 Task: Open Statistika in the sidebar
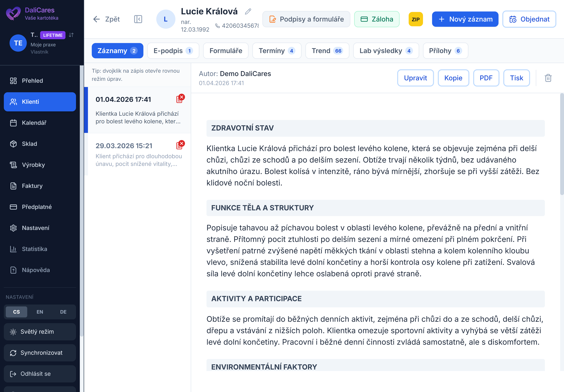40,249
